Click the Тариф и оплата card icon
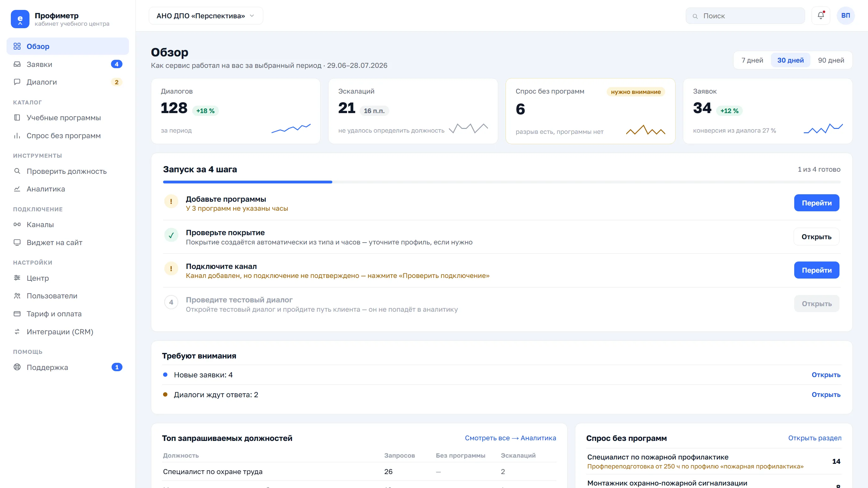 [17, 314]
